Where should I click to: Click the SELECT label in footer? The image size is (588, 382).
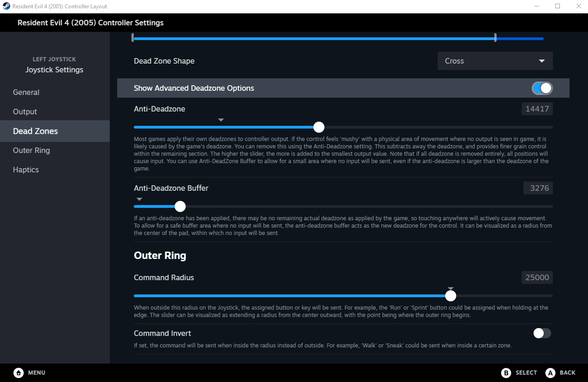tap(526, 372)
